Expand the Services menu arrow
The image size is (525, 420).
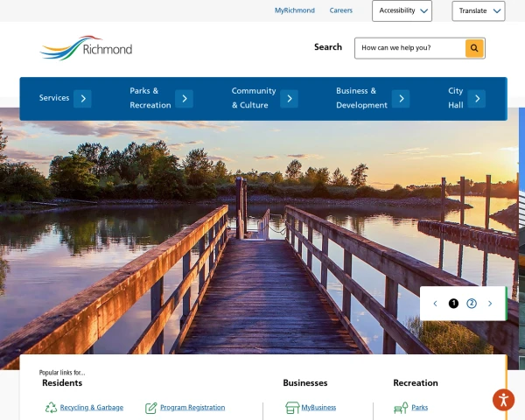tap(83, 99)
